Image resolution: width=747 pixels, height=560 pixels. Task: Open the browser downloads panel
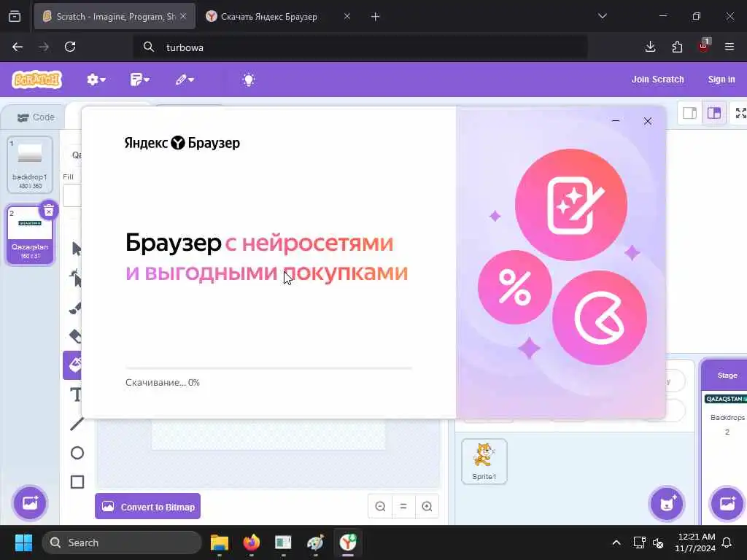(650, 47)
